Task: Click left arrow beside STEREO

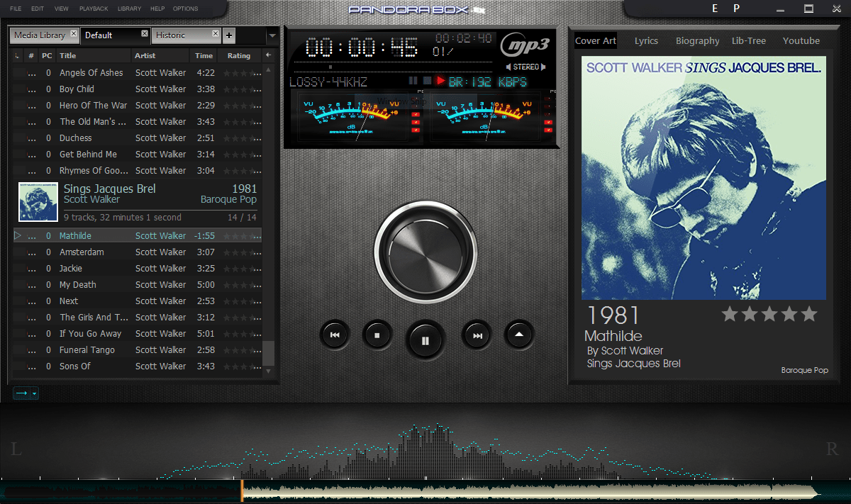Action: [x=508, y=67]
